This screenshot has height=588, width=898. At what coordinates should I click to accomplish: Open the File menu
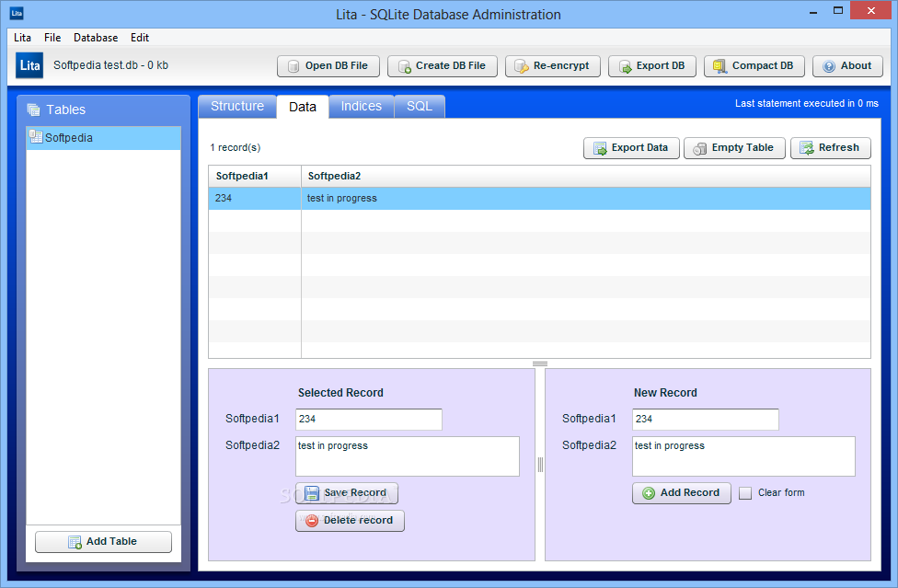point(52,38)
